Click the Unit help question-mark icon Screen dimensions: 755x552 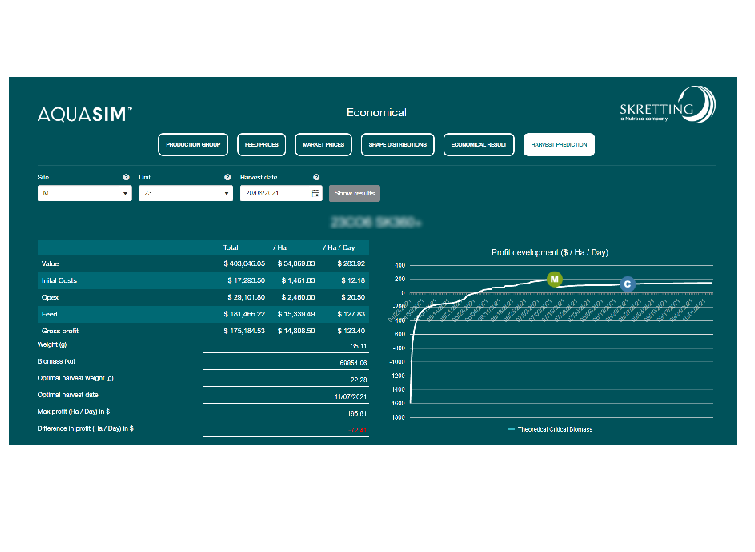click(228, 177)
